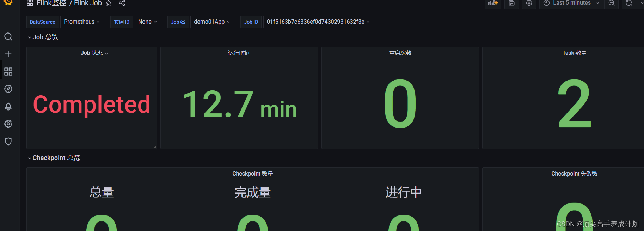The width and height of the screenshot is (644, 231).
Task: Click the Completed job status value
Action: pyautogui.click(x=92, y=105)
